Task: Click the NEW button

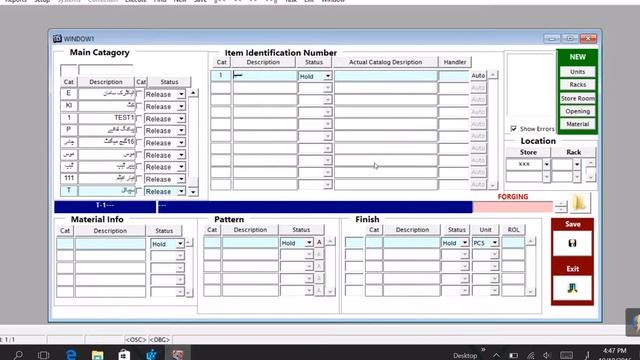Action: tap(578, 57)
